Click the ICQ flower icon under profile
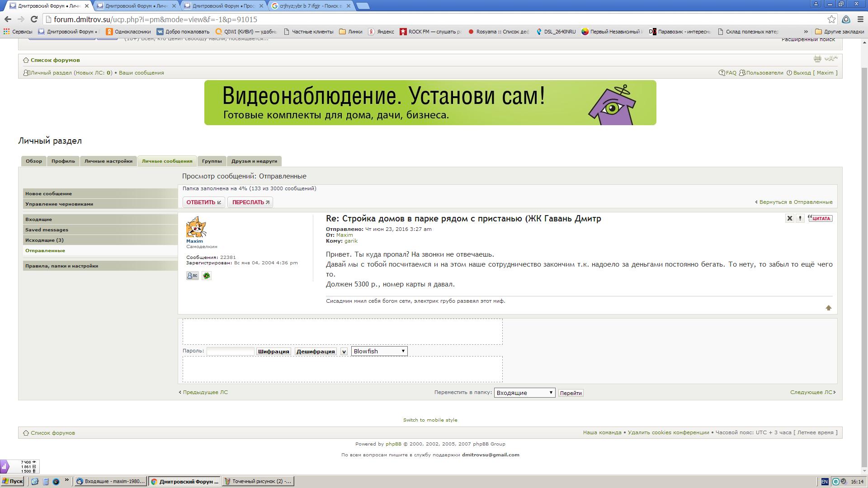The image size is (868, 488). pos(207,276)
